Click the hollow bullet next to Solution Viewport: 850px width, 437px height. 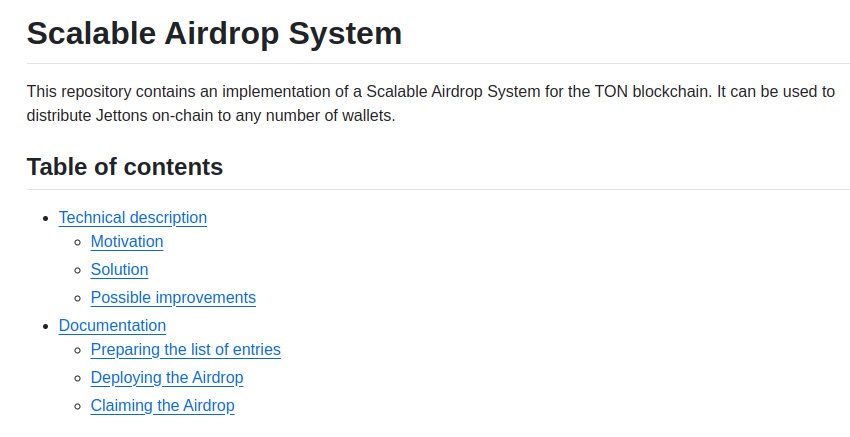[77, 270]
